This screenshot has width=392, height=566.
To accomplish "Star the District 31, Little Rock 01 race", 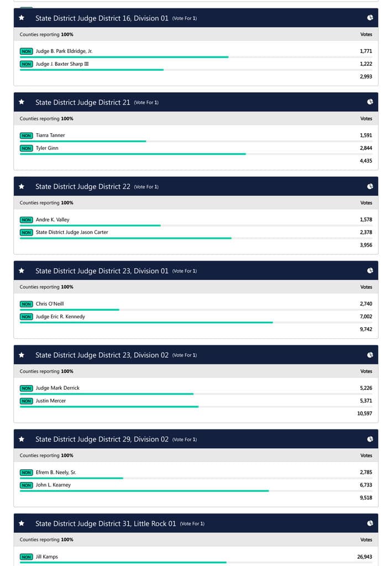I will 22,523.
